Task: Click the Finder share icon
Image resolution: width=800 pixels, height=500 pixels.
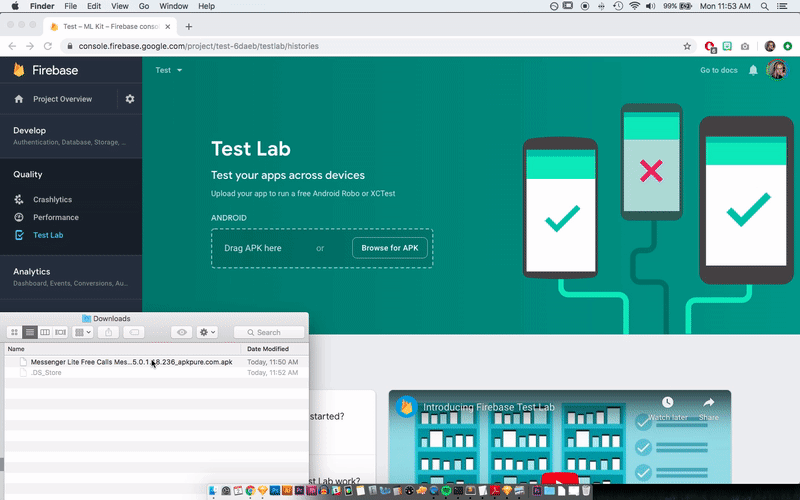Action: [109, 332]
